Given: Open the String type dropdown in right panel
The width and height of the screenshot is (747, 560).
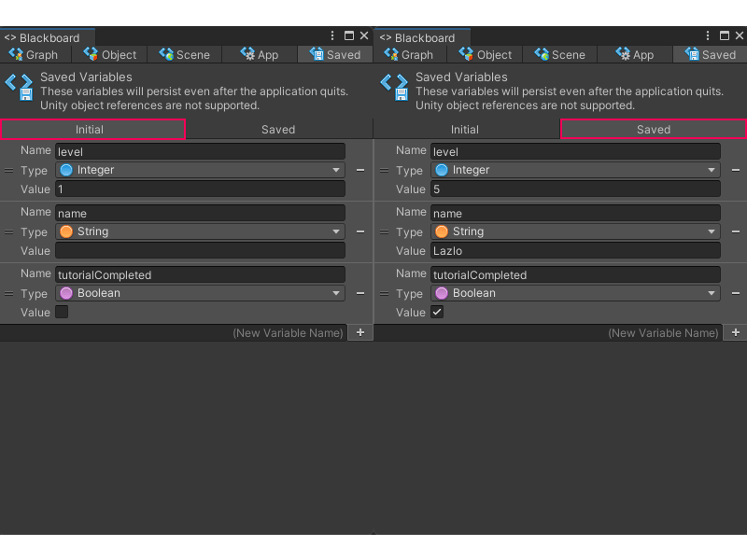Looking at the screenshot, I should pos(575,231).
